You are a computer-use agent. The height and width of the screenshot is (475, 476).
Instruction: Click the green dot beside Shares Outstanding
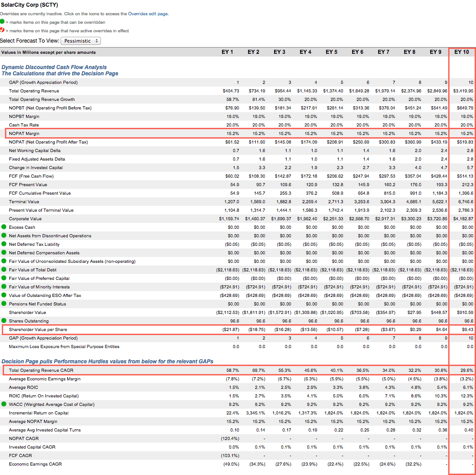[4, 320]
